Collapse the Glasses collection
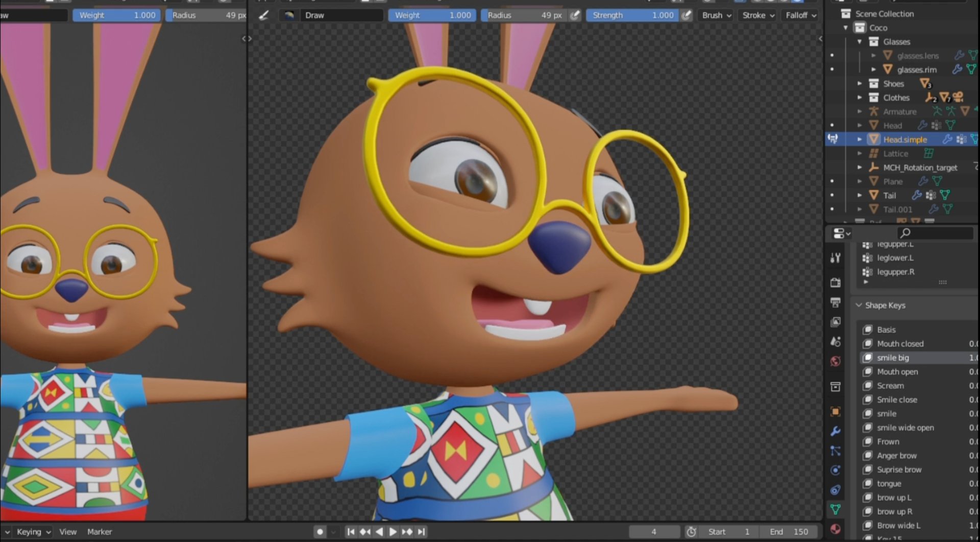The width and height of the screenshot is (980, 542). [x=860, y=41]
